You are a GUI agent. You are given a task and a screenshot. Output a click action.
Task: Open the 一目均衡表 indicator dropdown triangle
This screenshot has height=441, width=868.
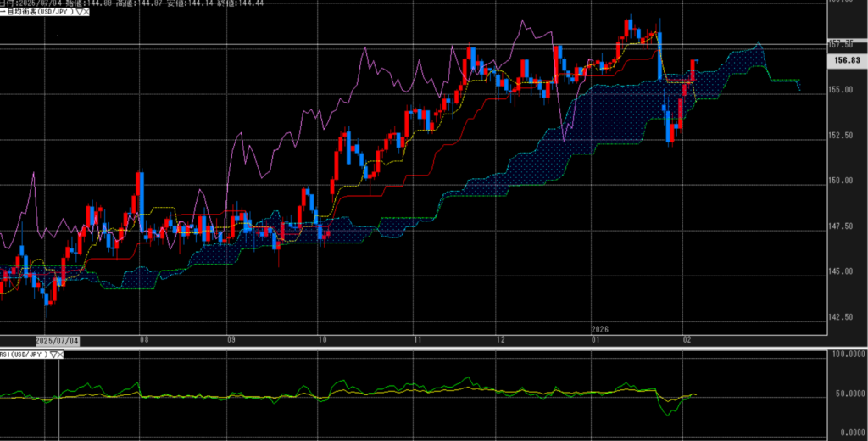pos(80,12)
